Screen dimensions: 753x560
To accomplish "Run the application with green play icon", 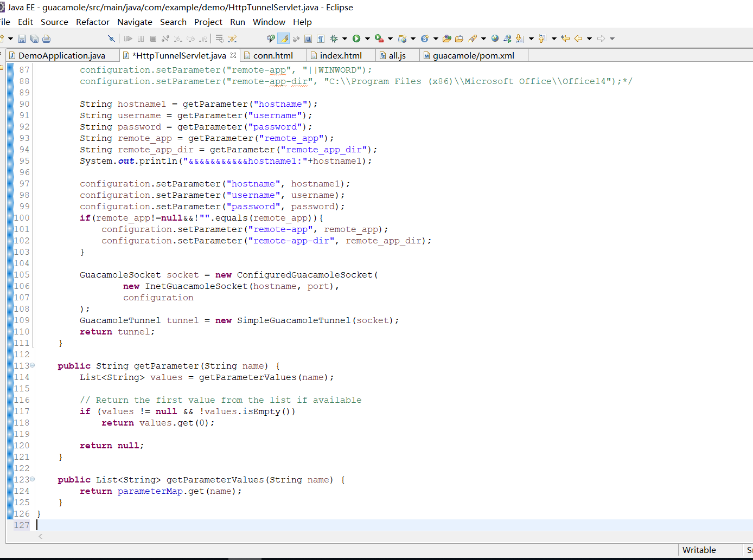I will pos(356,38).
